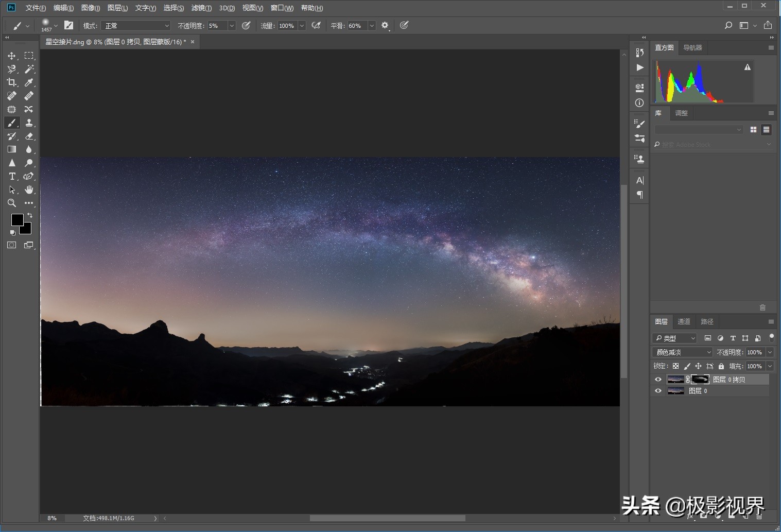Expand the brush 模式 dropdown
Screen dimensions: 781x532
point(136,26)
